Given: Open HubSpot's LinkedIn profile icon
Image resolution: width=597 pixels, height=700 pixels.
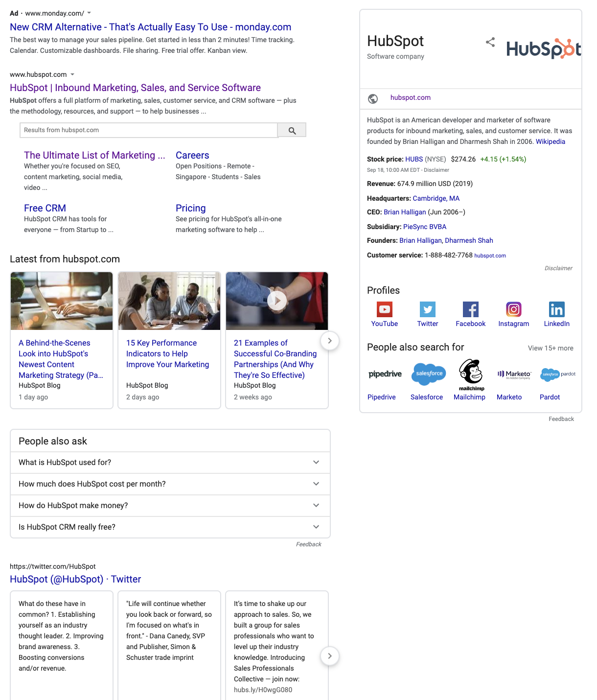Looking at the screenshot, I should (x=557, y=309).
